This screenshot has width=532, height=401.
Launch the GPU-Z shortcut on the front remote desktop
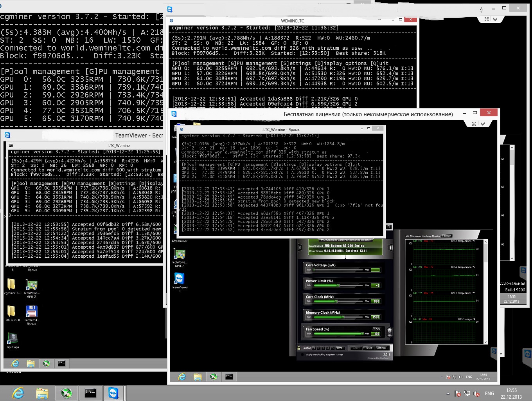tap(179, 258)
